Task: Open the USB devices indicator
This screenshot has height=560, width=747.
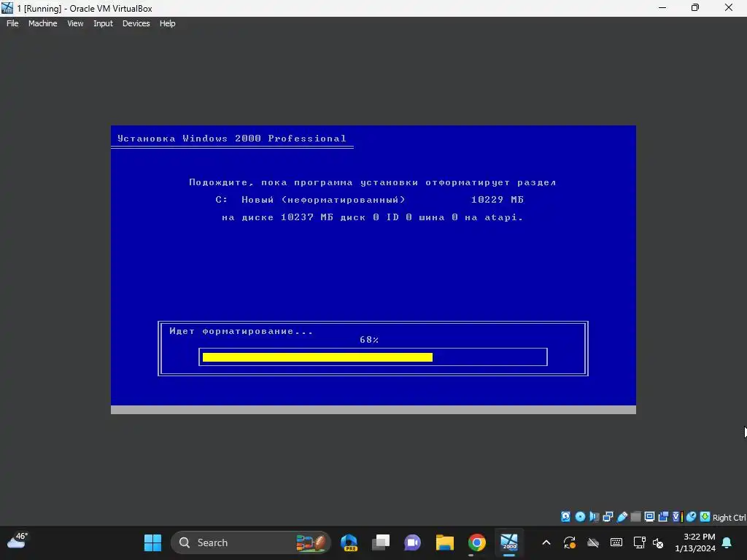Action: point(622,517)
